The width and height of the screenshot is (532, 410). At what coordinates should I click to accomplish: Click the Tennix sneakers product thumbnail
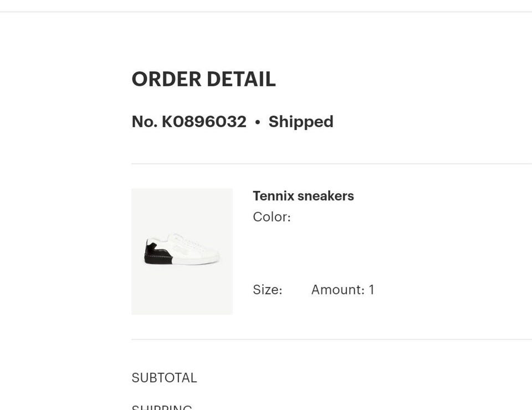[182, 251]
